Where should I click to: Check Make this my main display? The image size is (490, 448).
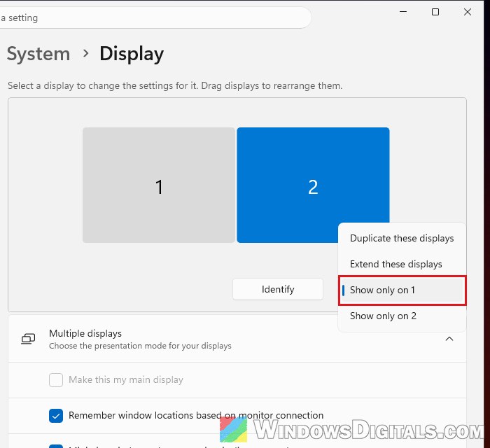(56, 380)
